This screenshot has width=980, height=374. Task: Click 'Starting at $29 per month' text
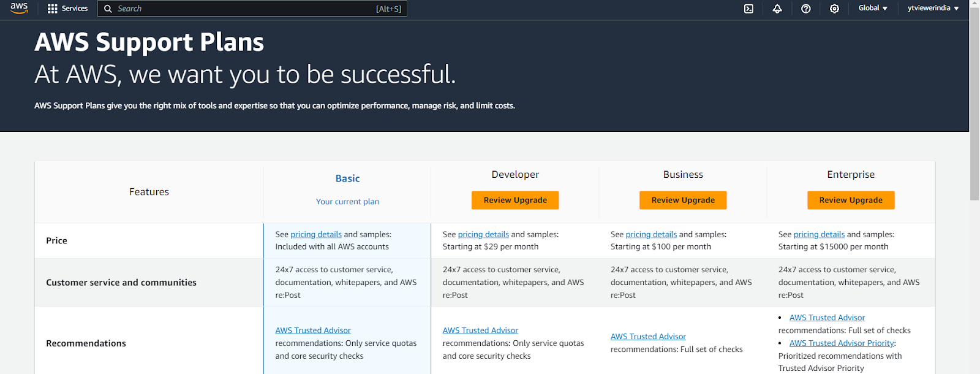(491, 246)
